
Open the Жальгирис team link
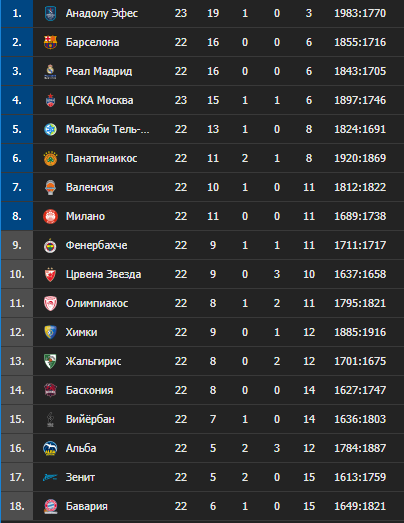coord(93,361)
